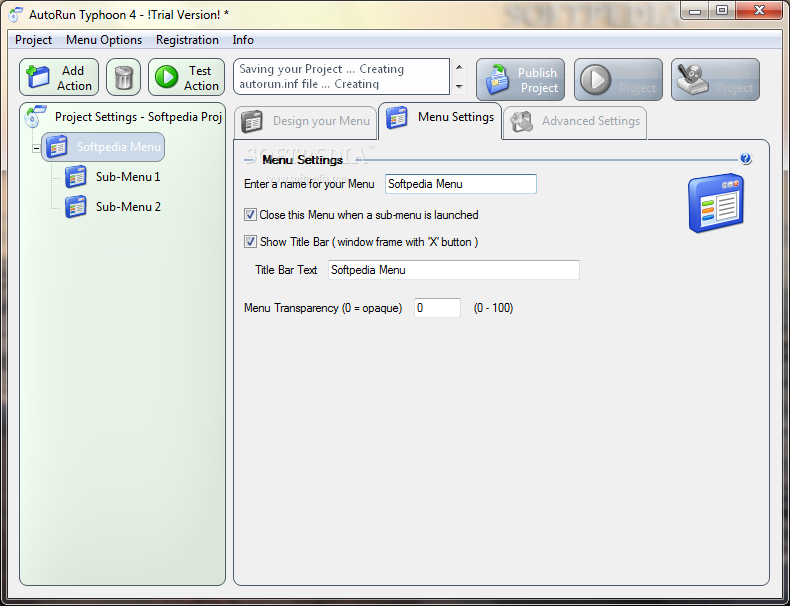Open the Advanced Settings tab

click(x=575, y=122)
